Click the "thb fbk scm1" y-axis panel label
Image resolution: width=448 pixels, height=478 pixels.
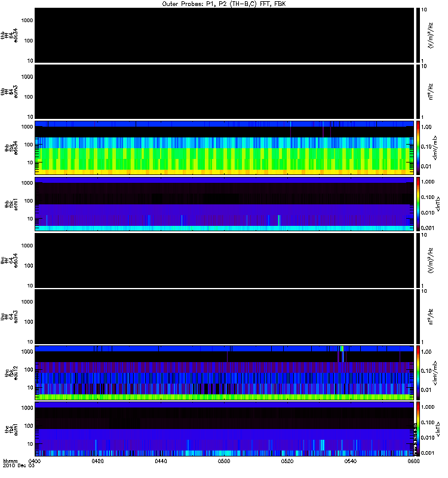coord(11,204)
